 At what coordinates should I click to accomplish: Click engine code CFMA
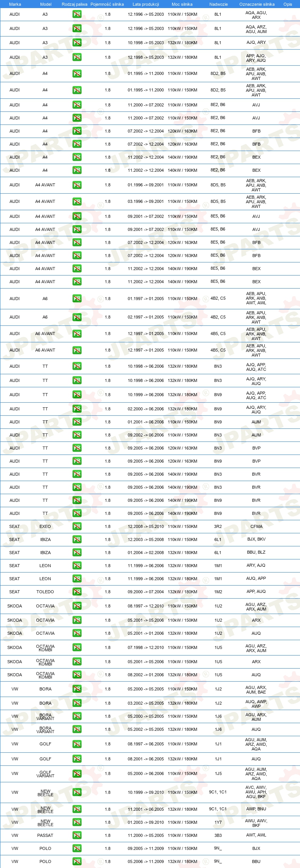(256, 526)
